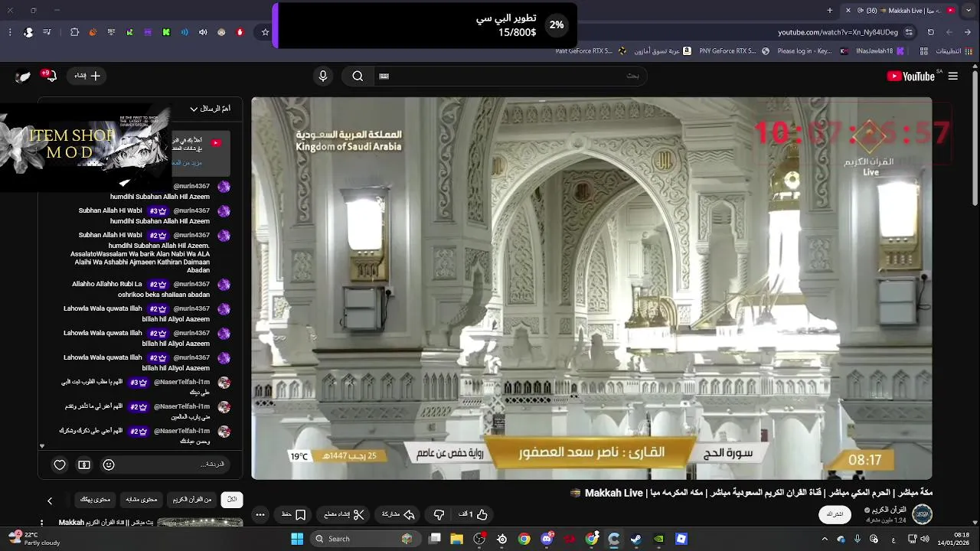This screenshot has height=551, width=980.
Task: Subscribe to the Quran channel
Action: [835, 514]
